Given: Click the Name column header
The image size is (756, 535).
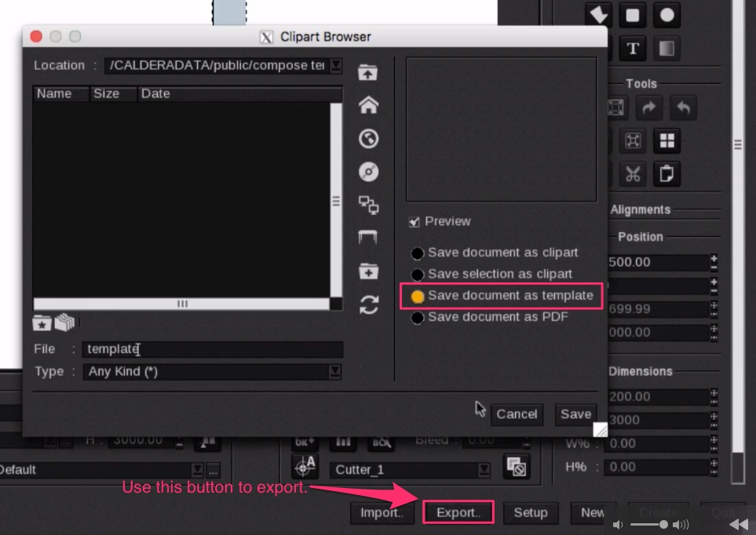Looking at the screenshot, I should (x=54, y=93).
